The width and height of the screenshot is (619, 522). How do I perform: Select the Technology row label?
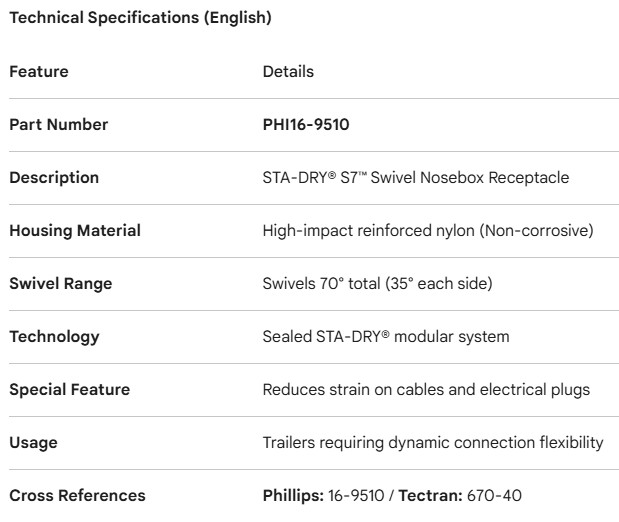tap(54, 337)
